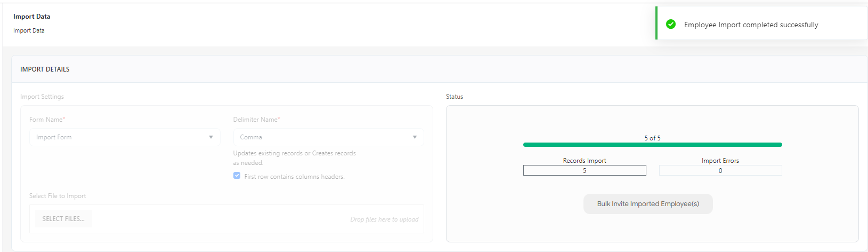Expand the Delimiter Name dropdown arrow
868x252 pixels.
click(415, 137)
